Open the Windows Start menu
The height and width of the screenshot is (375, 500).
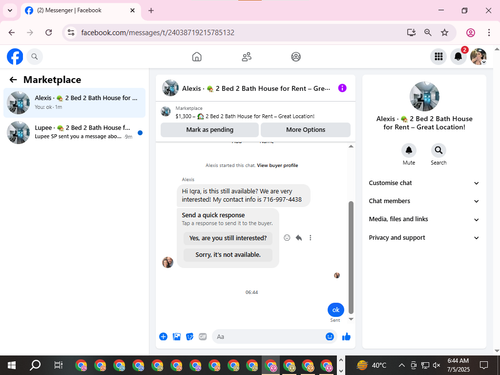(11, 366)
